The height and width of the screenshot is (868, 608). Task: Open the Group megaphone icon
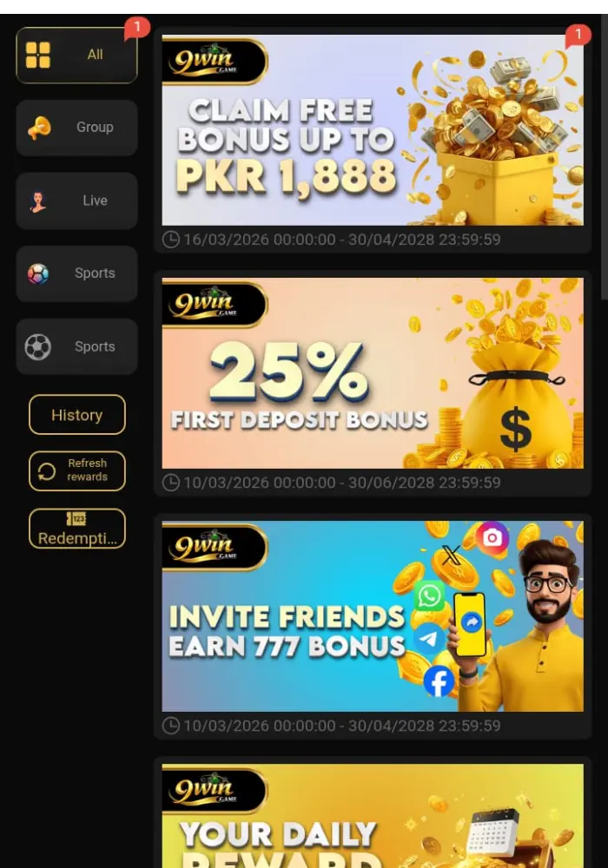[x=39, y=128]
